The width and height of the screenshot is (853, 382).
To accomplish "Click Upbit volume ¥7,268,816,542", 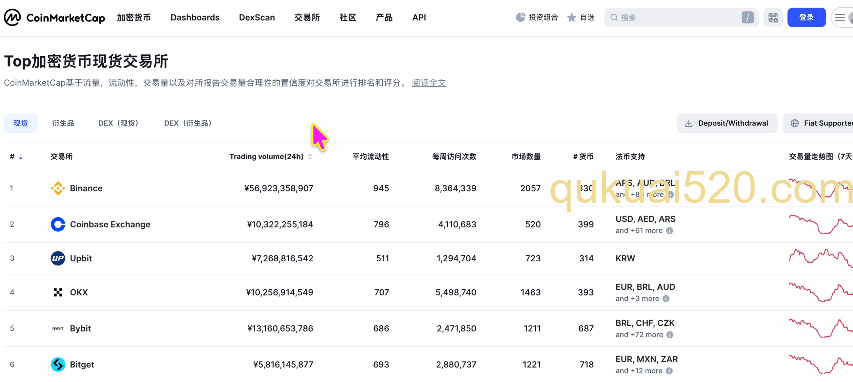I will coord(282,258).
